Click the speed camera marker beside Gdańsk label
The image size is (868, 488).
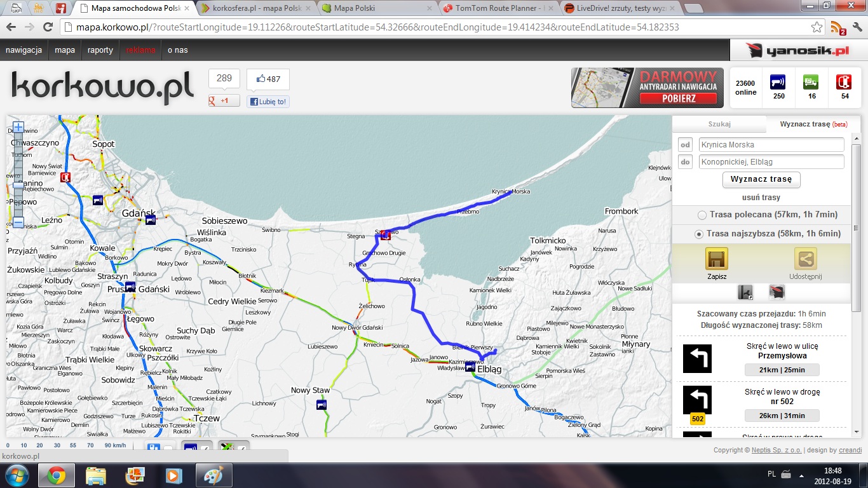click(150, 220)
